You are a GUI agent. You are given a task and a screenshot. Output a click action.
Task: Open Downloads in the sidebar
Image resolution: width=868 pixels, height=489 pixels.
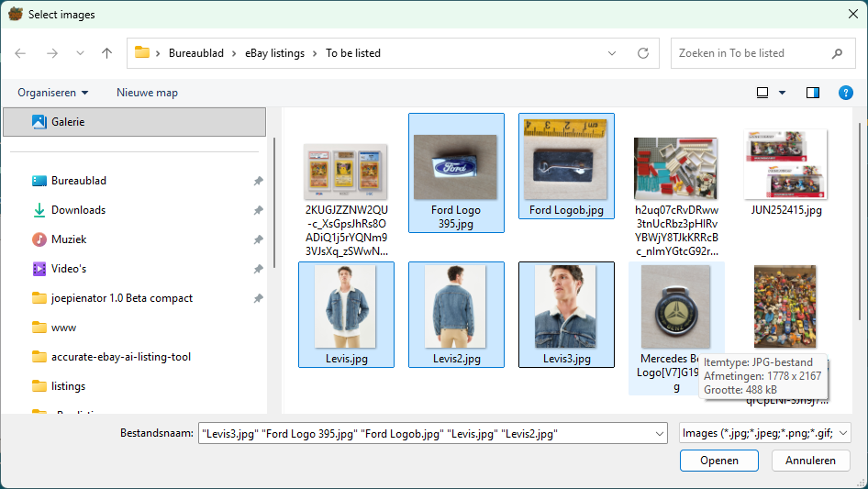coord(78,210)
